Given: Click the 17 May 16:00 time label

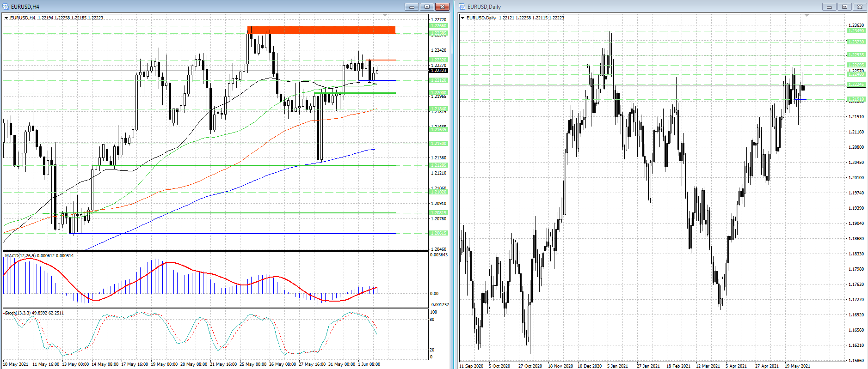Looking at the screenshot, I should click(135, 364).
